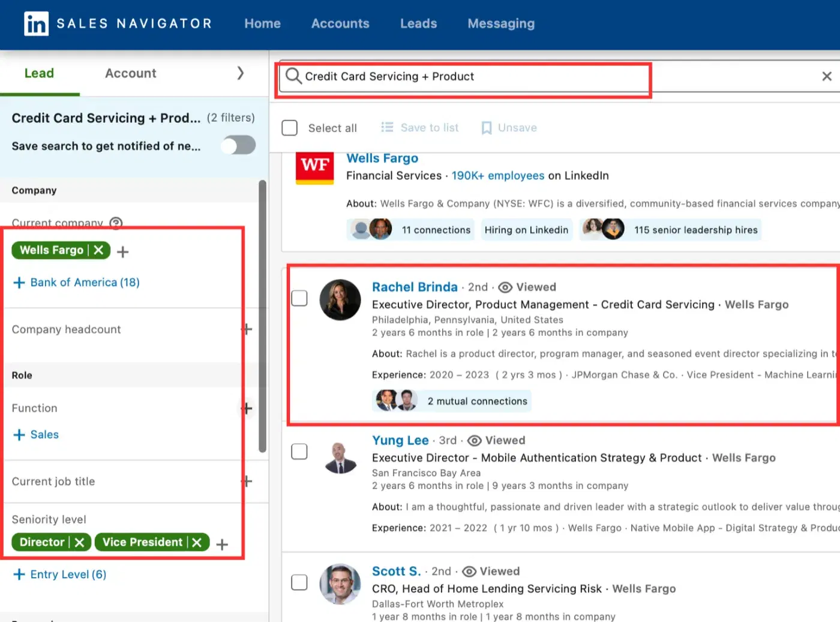Remove the Wells Fargo company filter

coord(99,250)
